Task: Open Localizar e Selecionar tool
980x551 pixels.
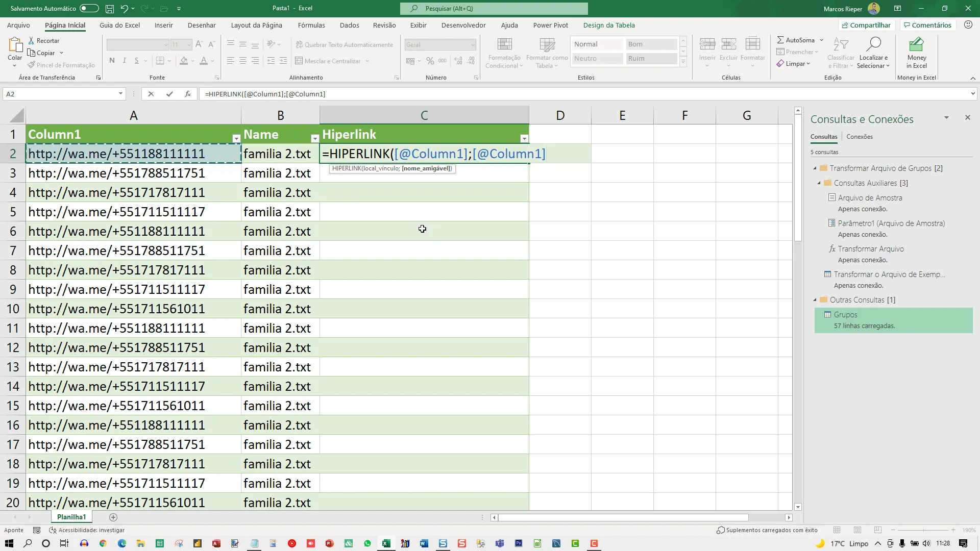Action: tap(873, 53)
